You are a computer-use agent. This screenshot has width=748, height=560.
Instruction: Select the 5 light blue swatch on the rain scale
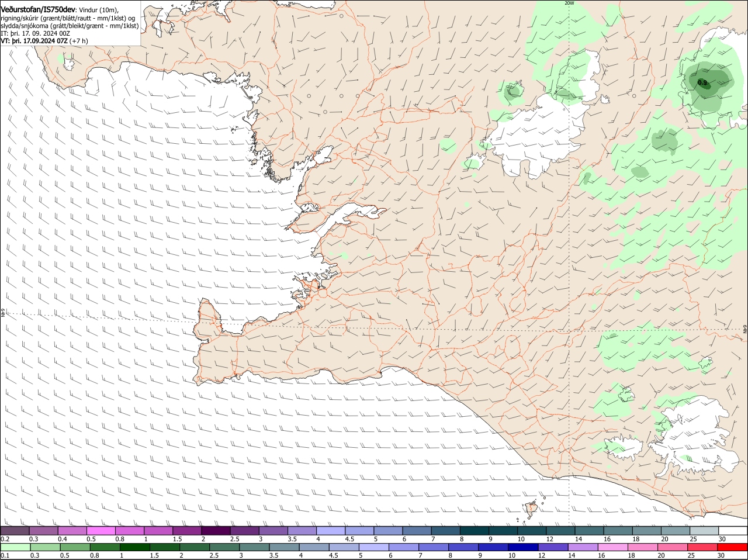(x=374, y=547)
